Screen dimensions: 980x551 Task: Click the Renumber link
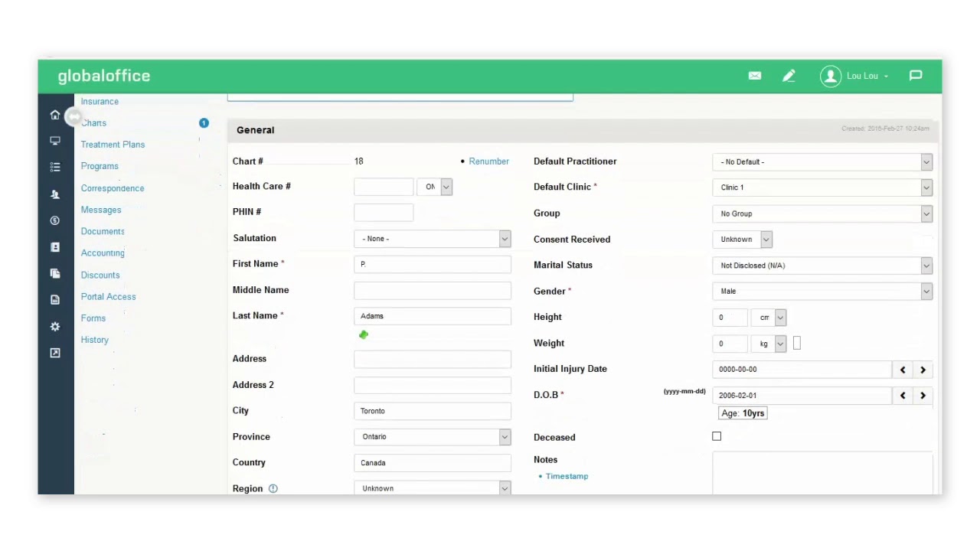488,161
